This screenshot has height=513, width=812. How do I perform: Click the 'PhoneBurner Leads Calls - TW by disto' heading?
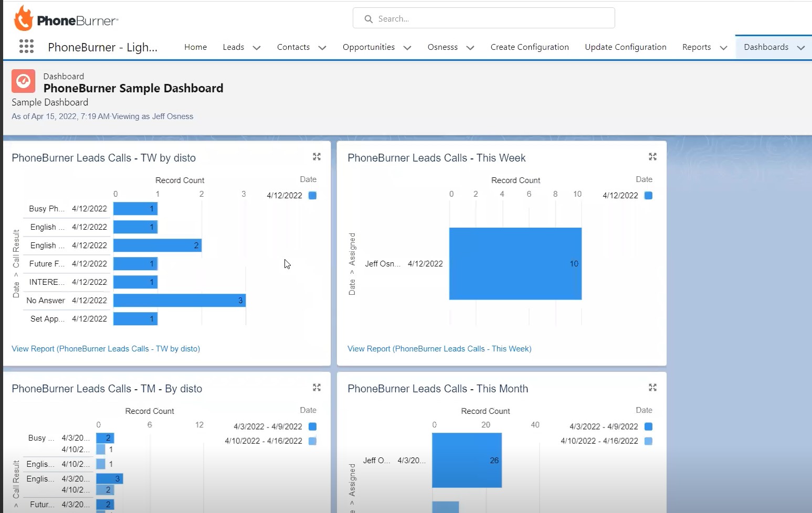104,158
